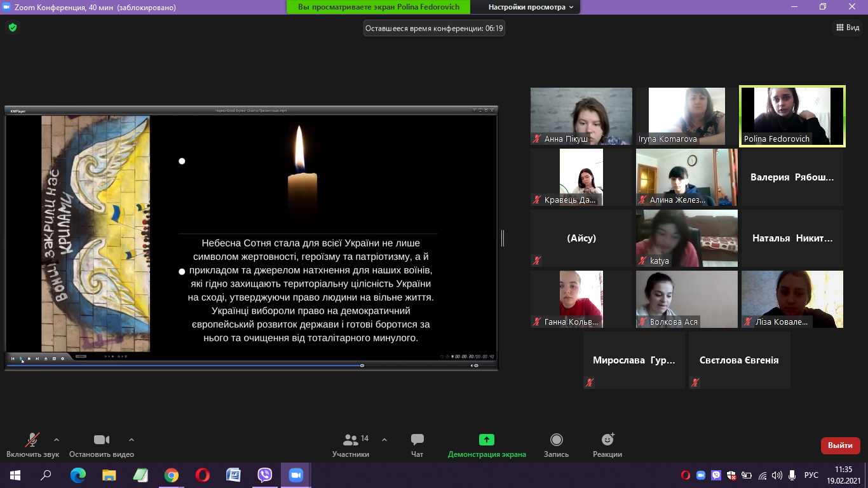Viewport: 868px width, 488px height.
Task: Select Наталья Никит... name tile
Action: (x=792, y=238)
